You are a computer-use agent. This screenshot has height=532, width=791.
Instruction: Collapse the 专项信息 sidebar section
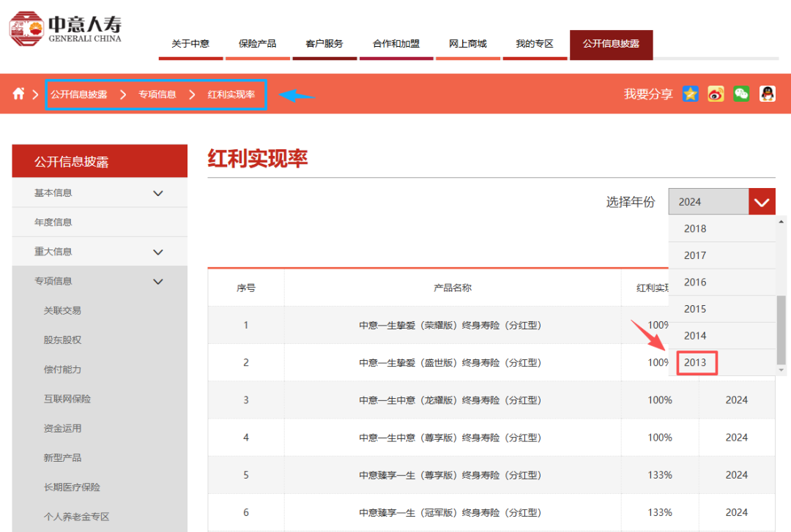point(157,281)
